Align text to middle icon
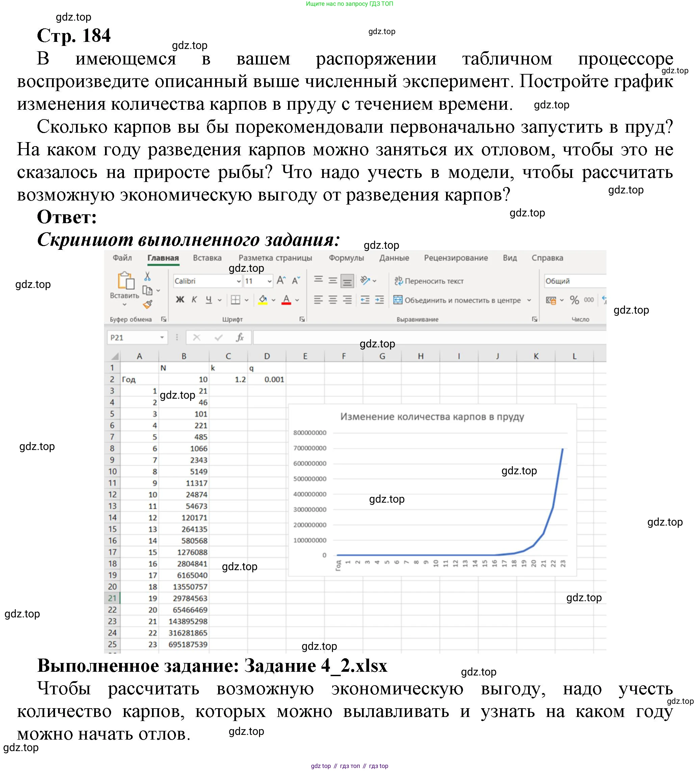Viewport: 700px width, 771px height. point(333,281)
